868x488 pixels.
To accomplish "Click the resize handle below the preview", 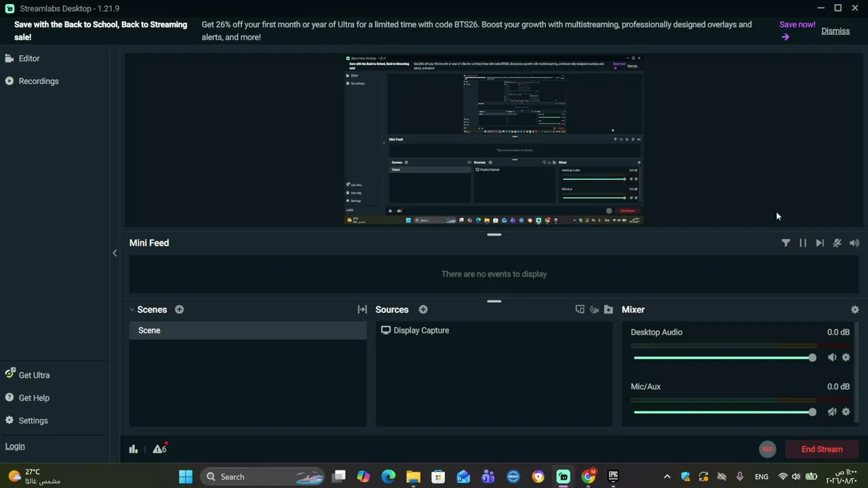I will pyautogui.click(x=494, y=235).
